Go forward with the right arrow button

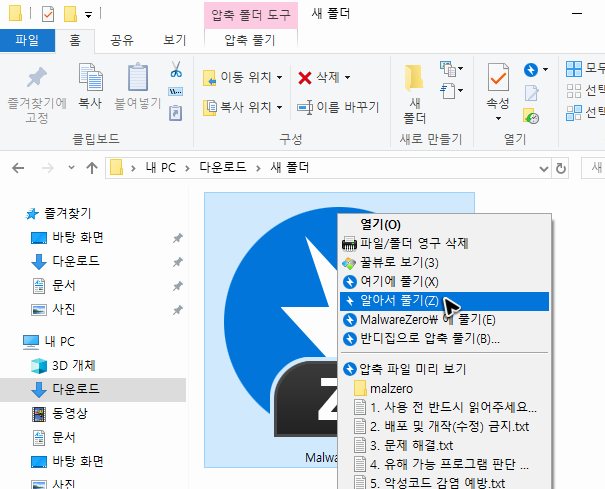pyautogui.click(x=48, y=168)
